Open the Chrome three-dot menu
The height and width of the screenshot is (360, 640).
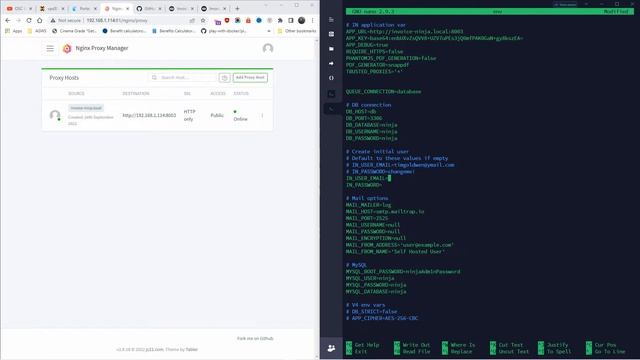(313, 20)
